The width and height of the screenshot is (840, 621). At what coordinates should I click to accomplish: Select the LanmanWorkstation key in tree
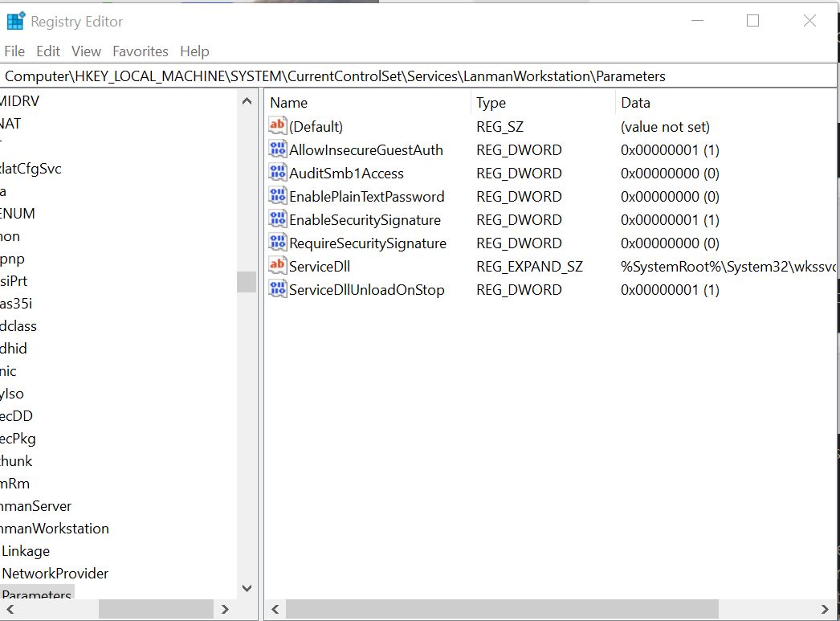55,529
